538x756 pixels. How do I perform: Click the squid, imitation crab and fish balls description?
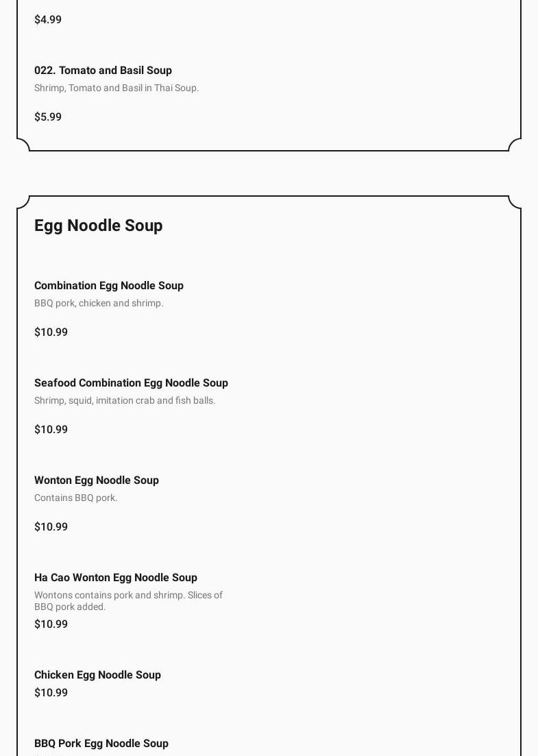tap(125, 400)
